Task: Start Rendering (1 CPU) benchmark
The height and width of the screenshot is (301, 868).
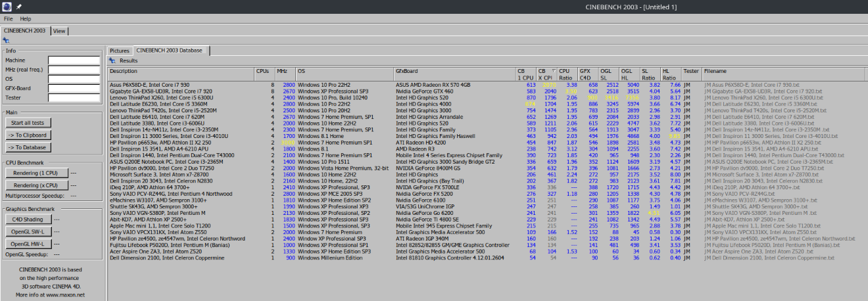Action: pos(36,173)
